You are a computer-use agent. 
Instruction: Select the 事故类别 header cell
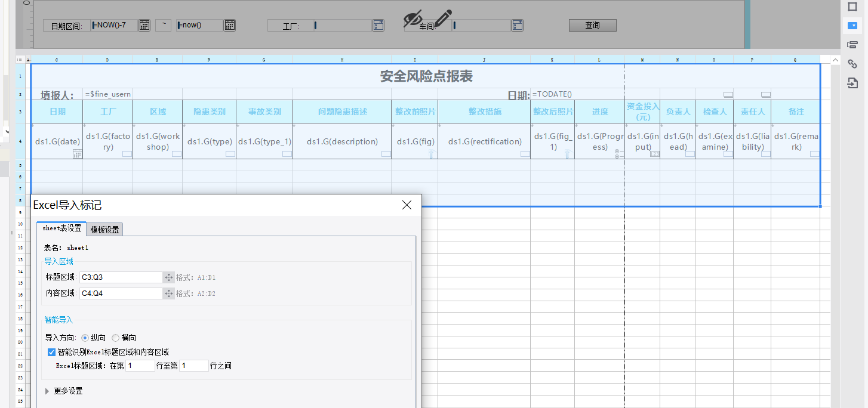(x=264, y=112)
